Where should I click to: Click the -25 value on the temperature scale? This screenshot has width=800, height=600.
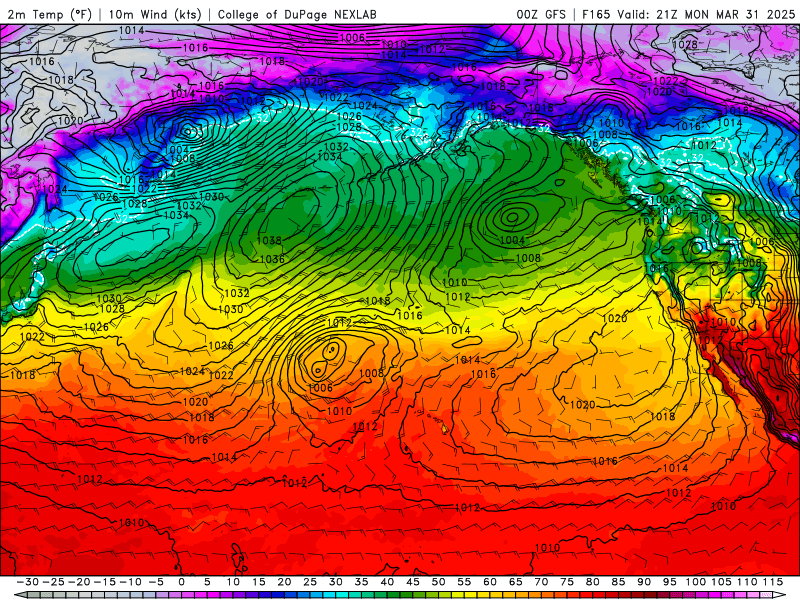click(53, 582)
